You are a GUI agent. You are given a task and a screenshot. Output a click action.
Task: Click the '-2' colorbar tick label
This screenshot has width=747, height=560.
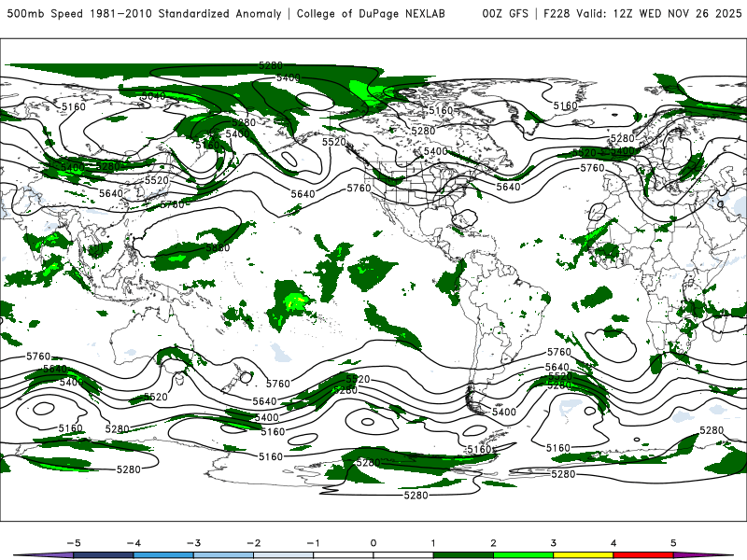(x=253, y=543)
